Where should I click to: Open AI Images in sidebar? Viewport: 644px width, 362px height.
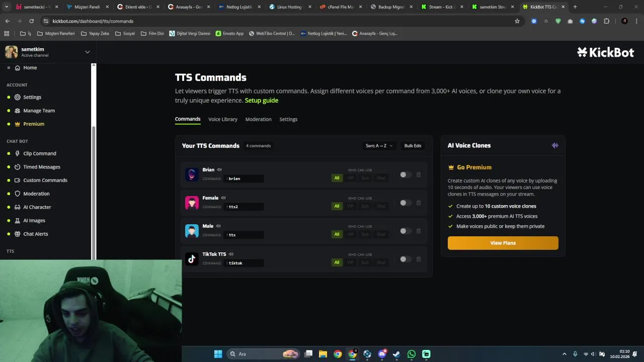click(x=34, y=220)
